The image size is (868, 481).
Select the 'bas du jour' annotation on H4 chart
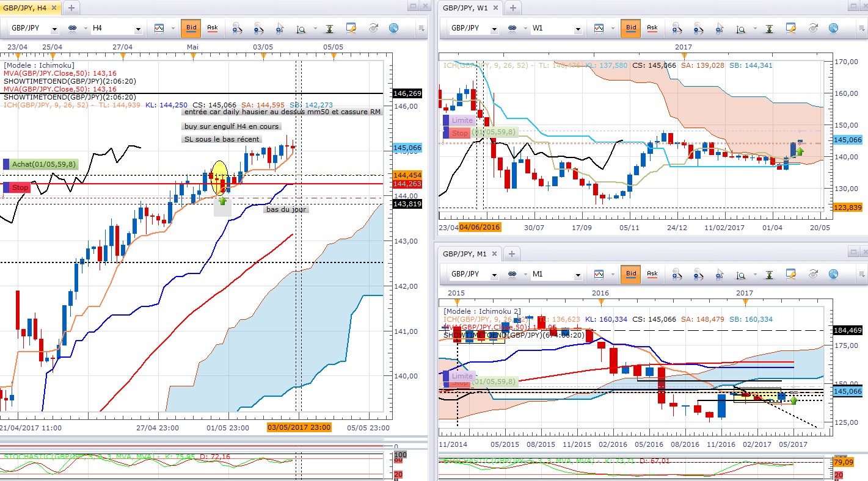pyautogui.click(x=286, y=209)
